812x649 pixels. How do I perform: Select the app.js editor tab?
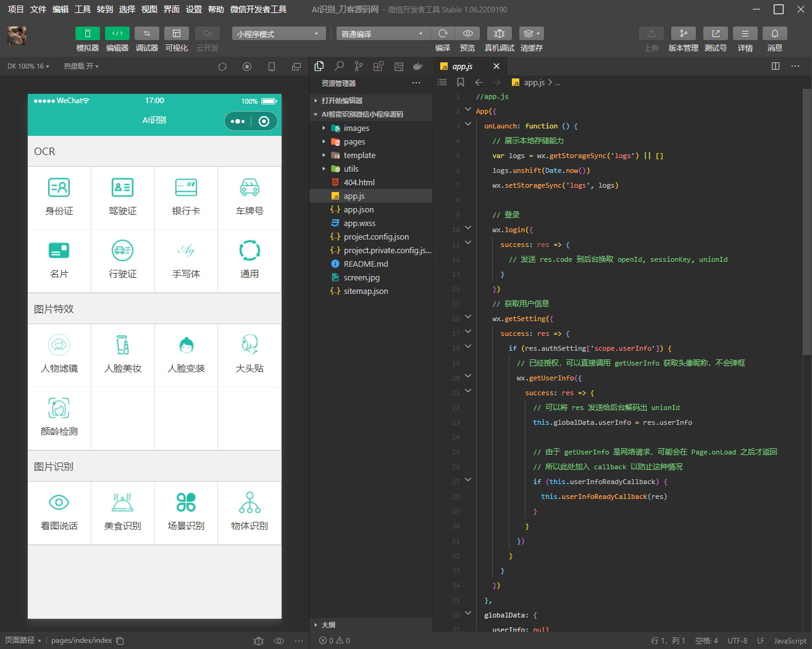tap(463, 66)
